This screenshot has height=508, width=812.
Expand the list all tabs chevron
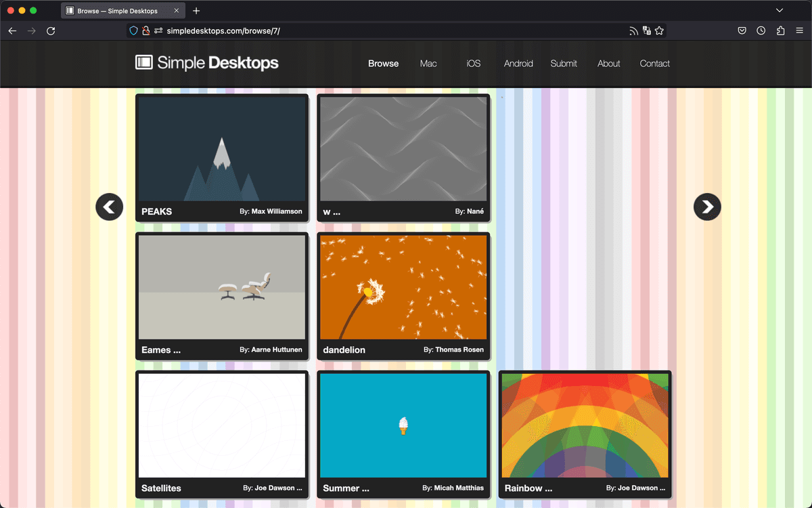pyautogui.click(x=780, y=11)
